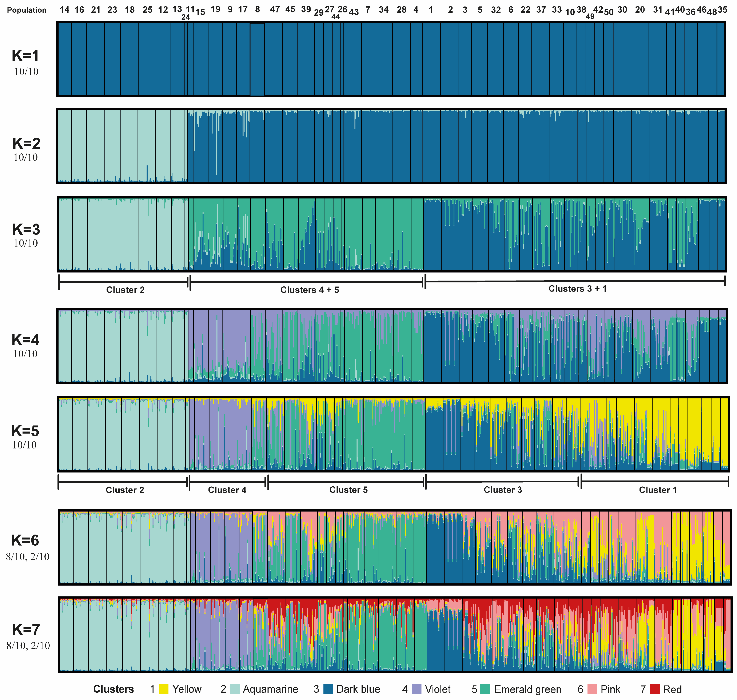Screen dimensions: 737x700
Task: Click the violet cluster 4 legend swatch
Action: point(417,689)
